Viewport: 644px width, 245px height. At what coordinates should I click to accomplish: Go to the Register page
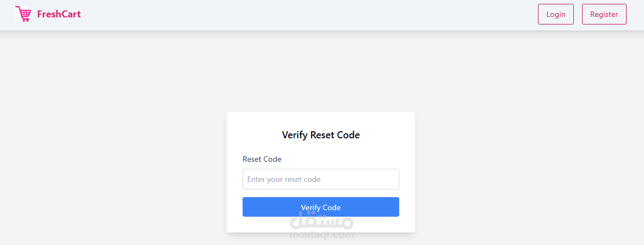click(x=604, y=14)
